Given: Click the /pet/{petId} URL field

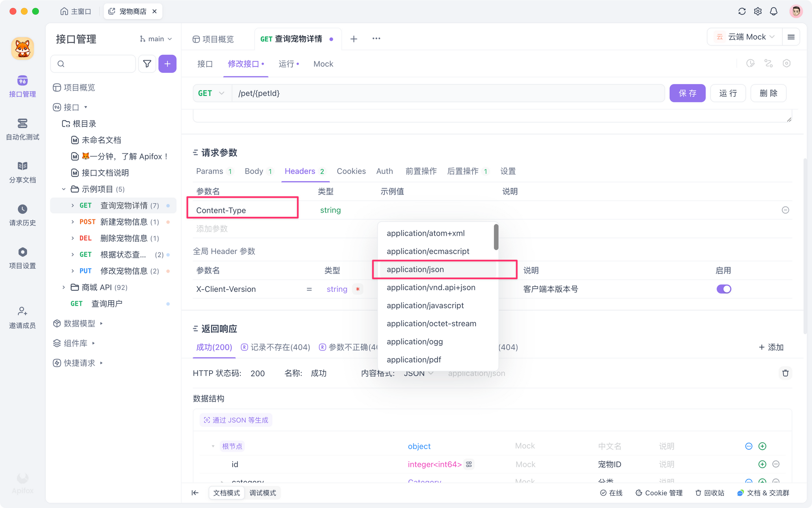Looking at the screenshot, I should pos(448,93).
